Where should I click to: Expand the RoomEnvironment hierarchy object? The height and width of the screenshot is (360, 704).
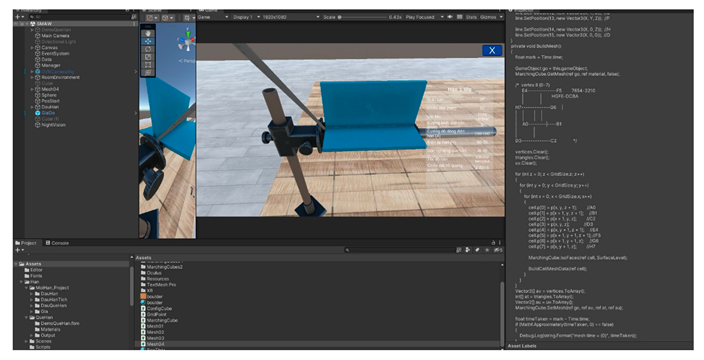point(32,77)
